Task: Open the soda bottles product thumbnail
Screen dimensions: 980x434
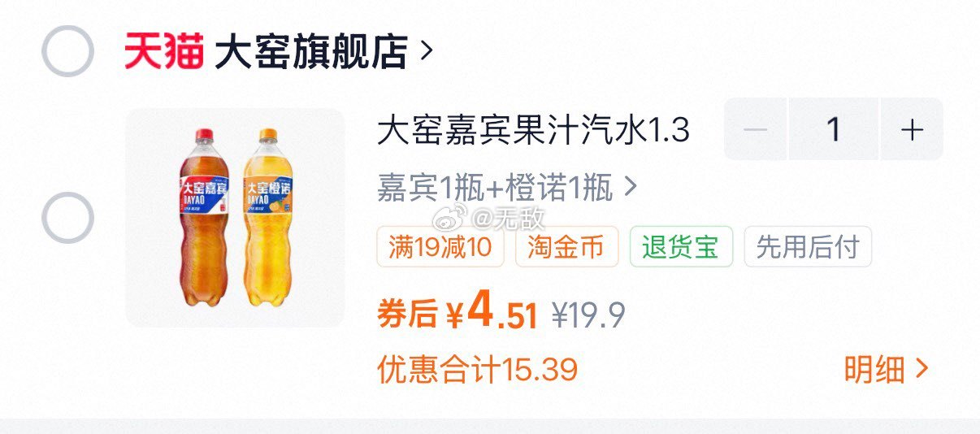Action: 235,218
